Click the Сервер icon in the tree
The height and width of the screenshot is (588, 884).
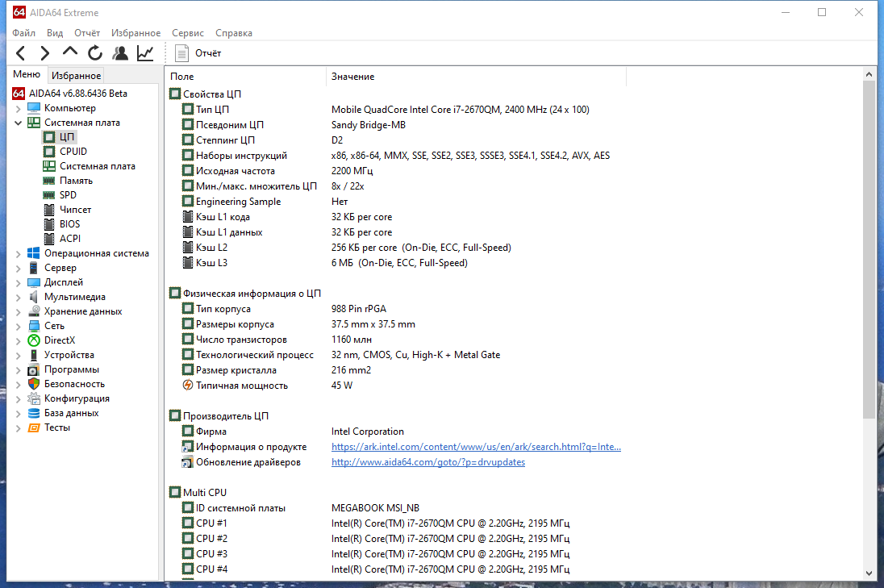34,268
